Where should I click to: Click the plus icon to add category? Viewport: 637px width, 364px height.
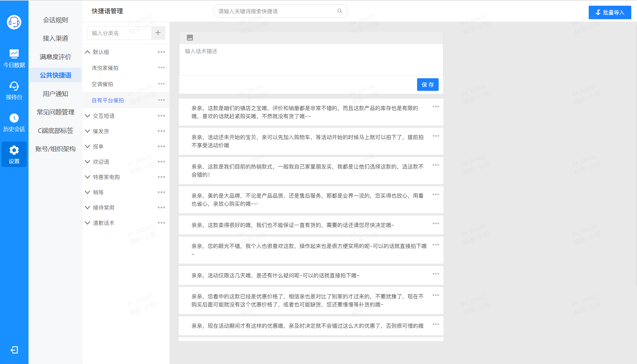click(x=158, y=33)
